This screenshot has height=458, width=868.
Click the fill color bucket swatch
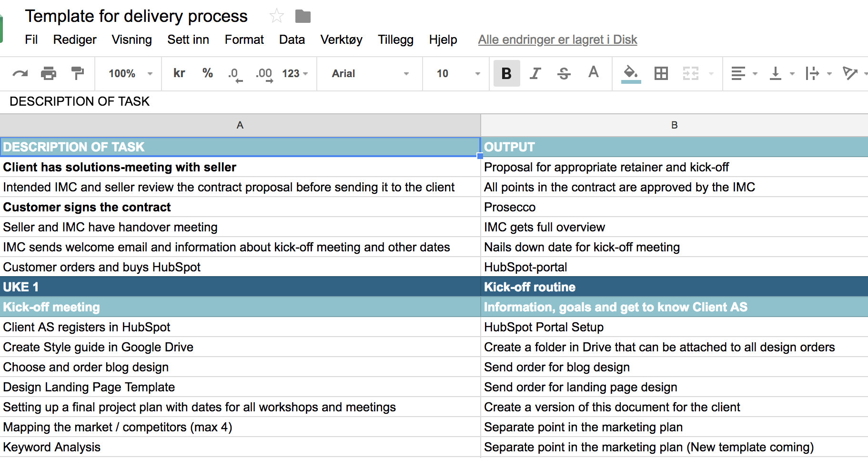tap(631, 73)
